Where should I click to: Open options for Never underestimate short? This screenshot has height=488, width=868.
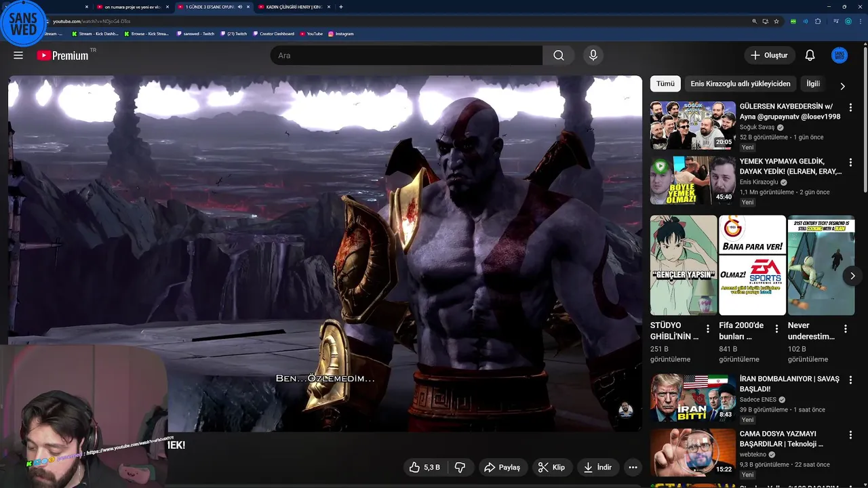[846, 329]
